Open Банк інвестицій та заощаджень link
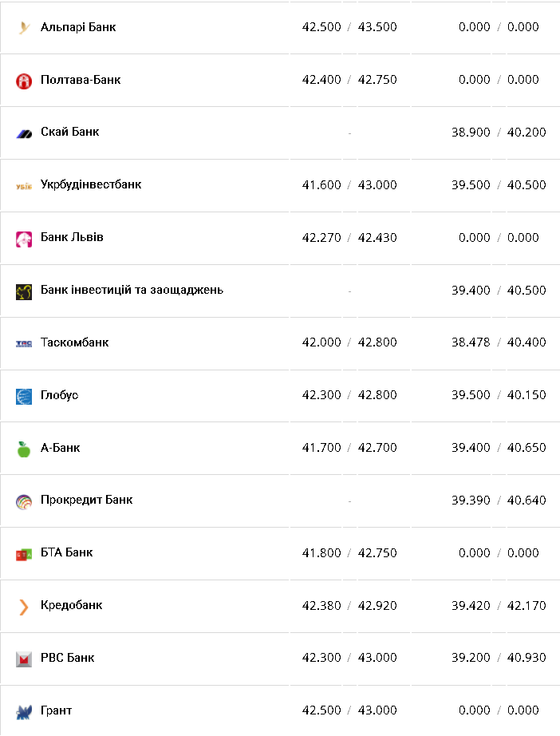 click(x=132, y=290)
